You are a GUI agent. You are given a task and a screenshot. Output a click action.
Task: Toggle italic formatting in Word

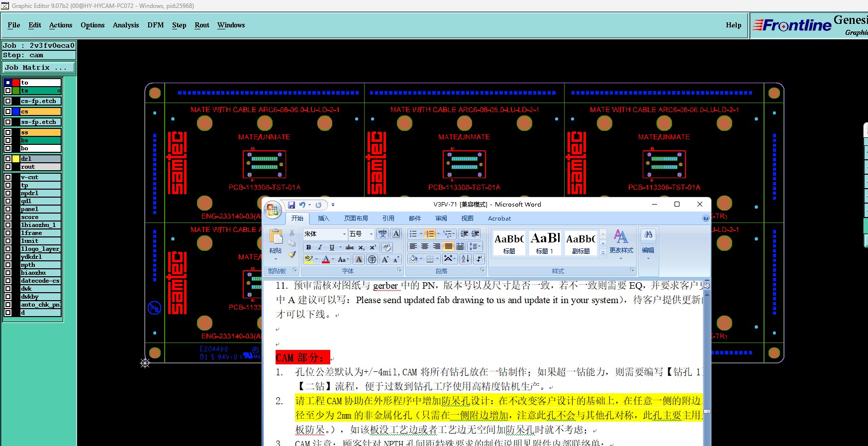point(320,247)
